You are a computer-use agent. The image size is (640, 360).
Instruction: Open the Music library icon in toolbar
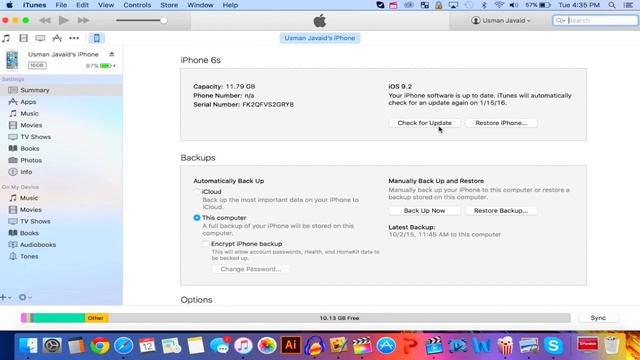click(x=6, y=38)
